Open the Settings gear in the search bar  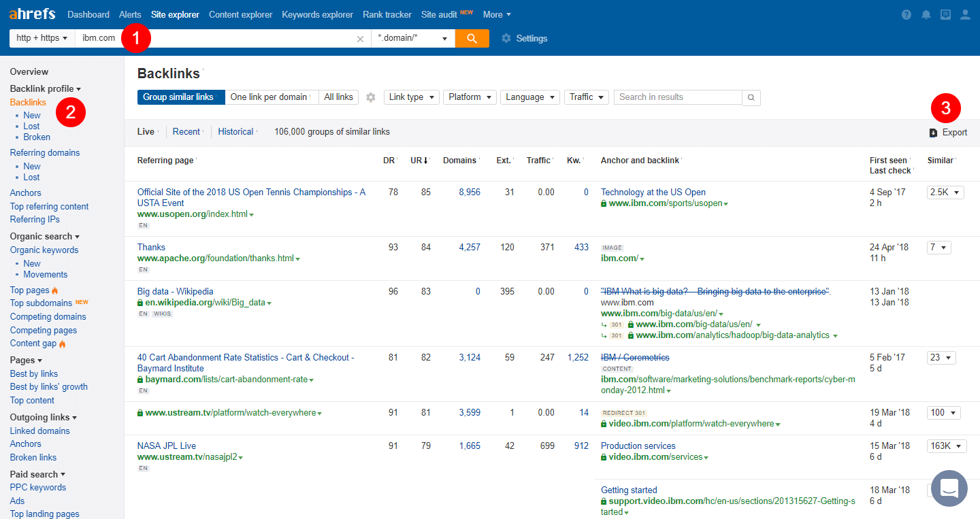click(x=524, y=38)
